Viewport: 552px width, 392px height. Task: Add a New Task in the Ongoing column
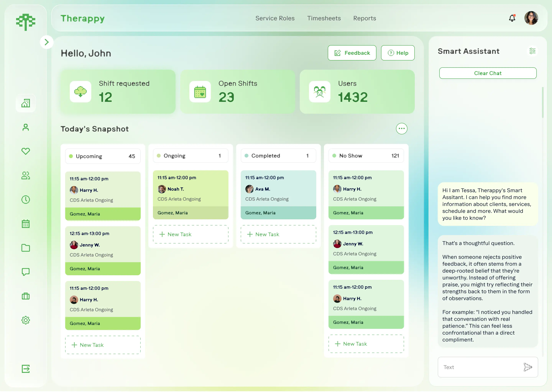pyautogui.click(x=191, y=234)
